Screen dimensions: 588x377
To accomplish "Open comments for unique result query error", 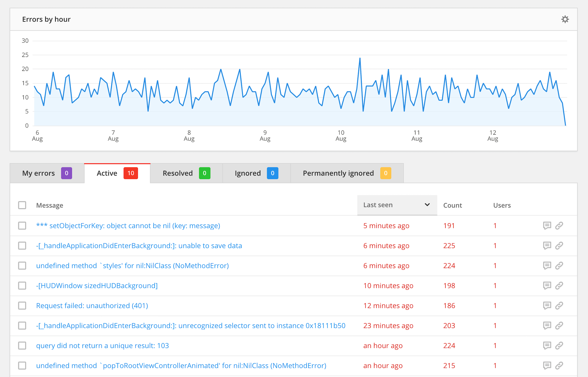I will pos(547,346).
